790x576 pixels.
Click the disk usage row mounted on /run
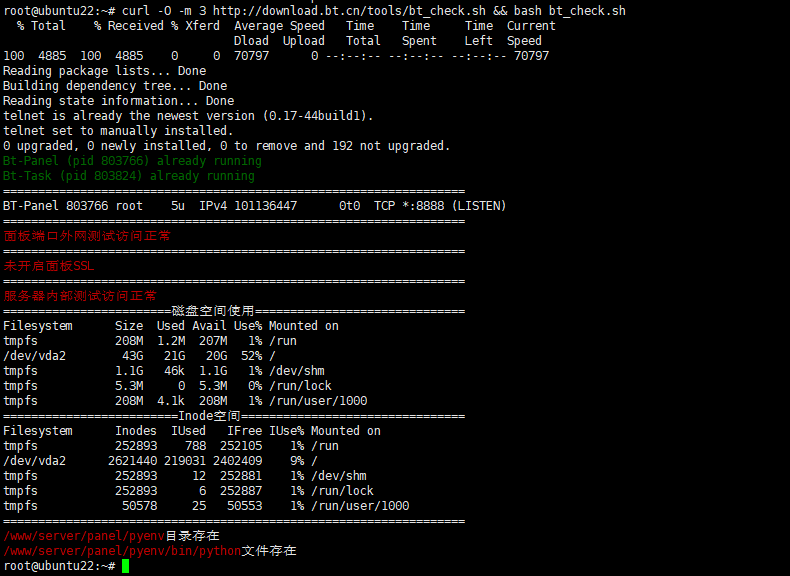tap(150, 341)
